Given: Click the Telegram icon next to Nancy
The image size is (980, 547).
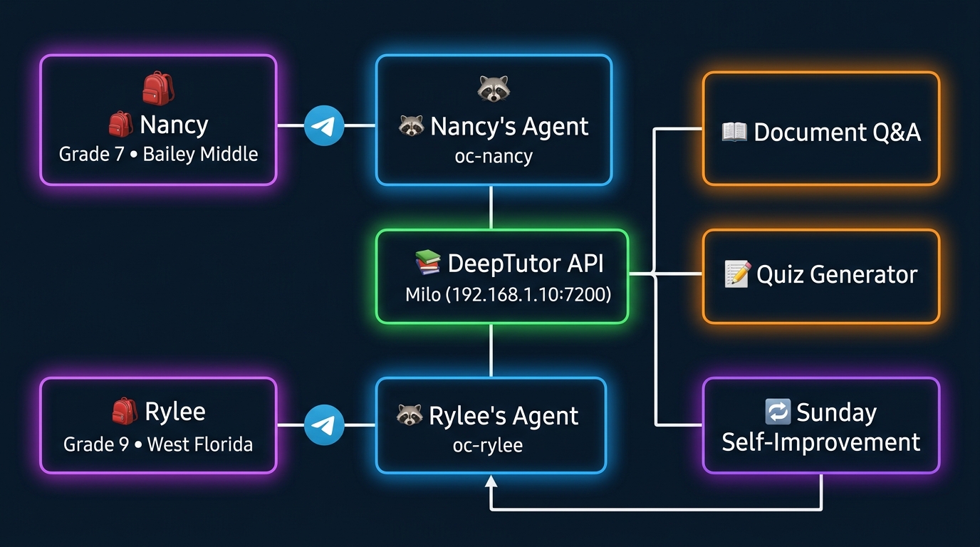Looking at the screenshot, I should point(325,125).
